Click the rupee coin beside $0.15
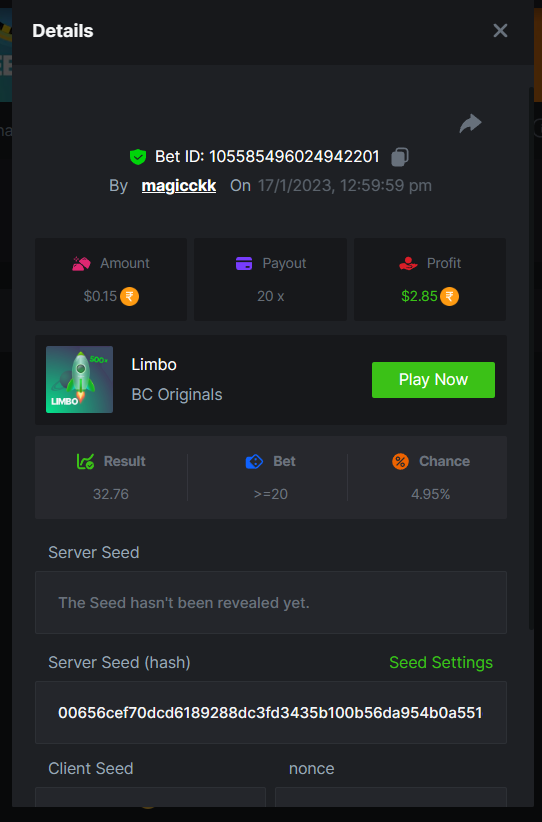Viewport: 542px width, 822px height. pos(129,296)
